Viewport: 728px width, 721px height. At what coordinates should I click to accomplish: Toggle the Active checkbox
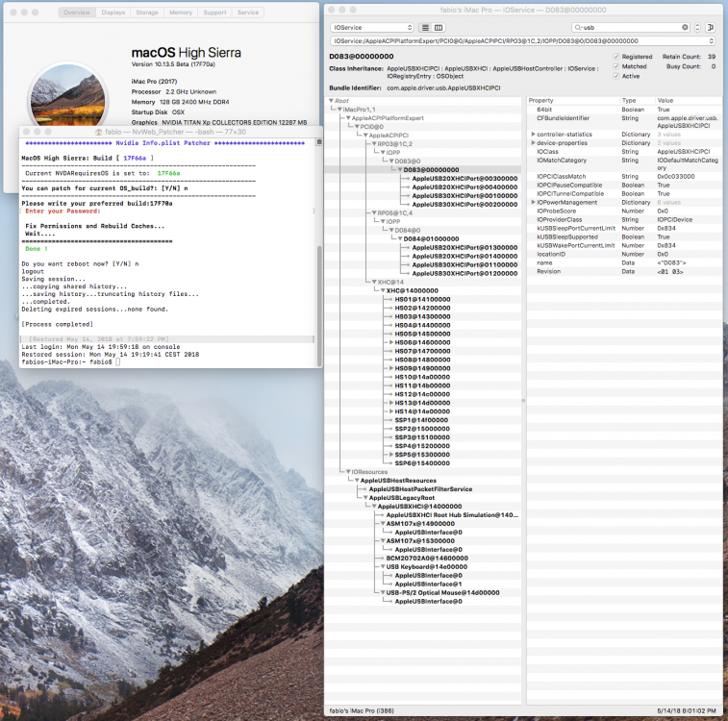(616, 76)
